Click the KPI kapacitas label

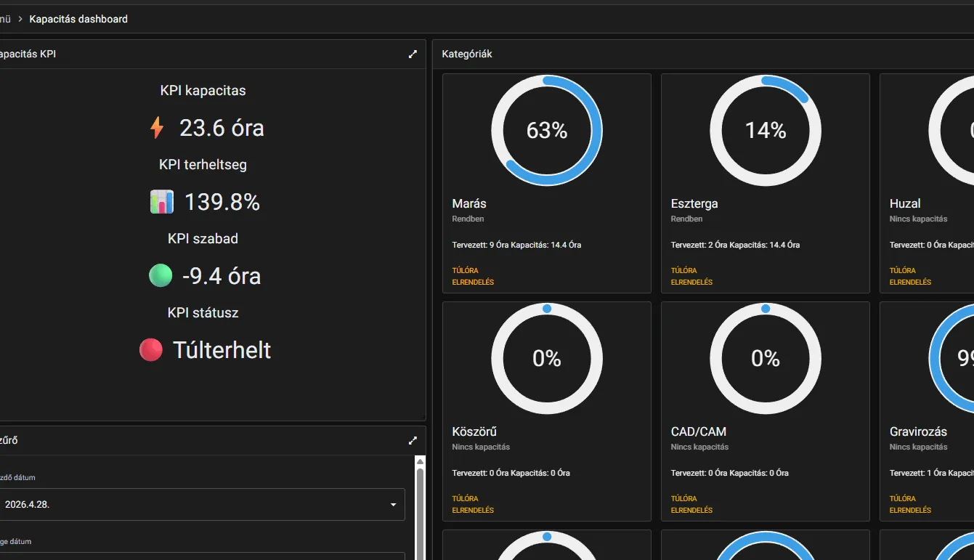[203, 91]
